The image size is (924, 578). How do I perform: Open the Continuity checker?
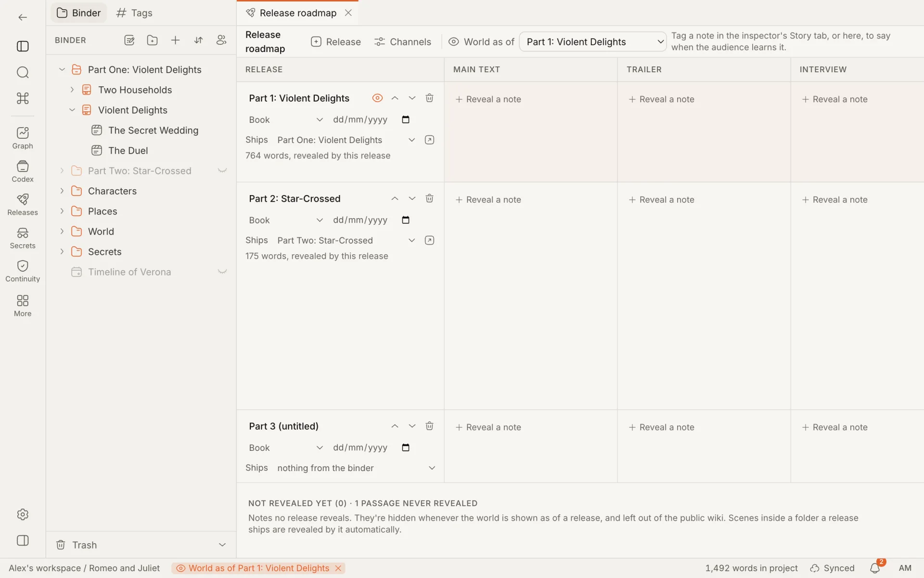click(x=23, y=271)
